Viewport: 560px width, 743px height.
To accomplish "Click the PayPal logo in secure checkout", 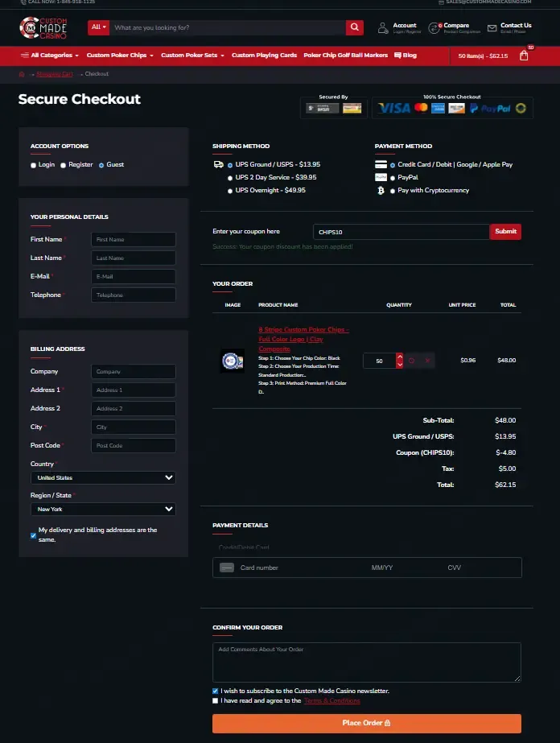I will click(x=490, y=109).
